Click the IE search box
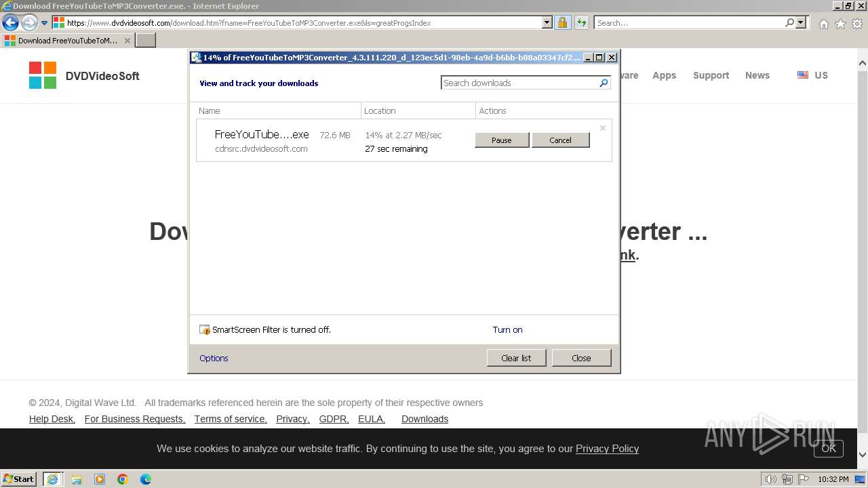This screenshot has height=488, width=868. [689, 22]
